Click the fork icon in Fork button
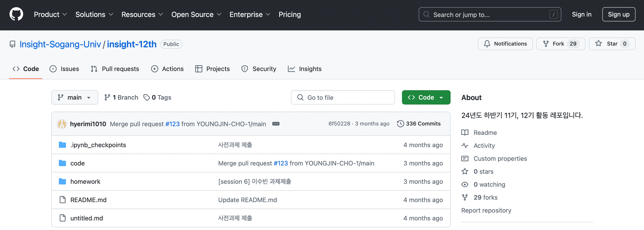The image size is (644, 230). 546,44
